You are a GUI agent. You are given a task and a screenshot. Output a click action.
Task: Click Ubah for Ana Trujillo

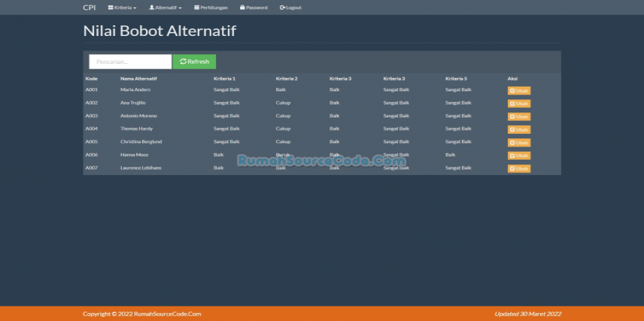(x=519, y=103)
